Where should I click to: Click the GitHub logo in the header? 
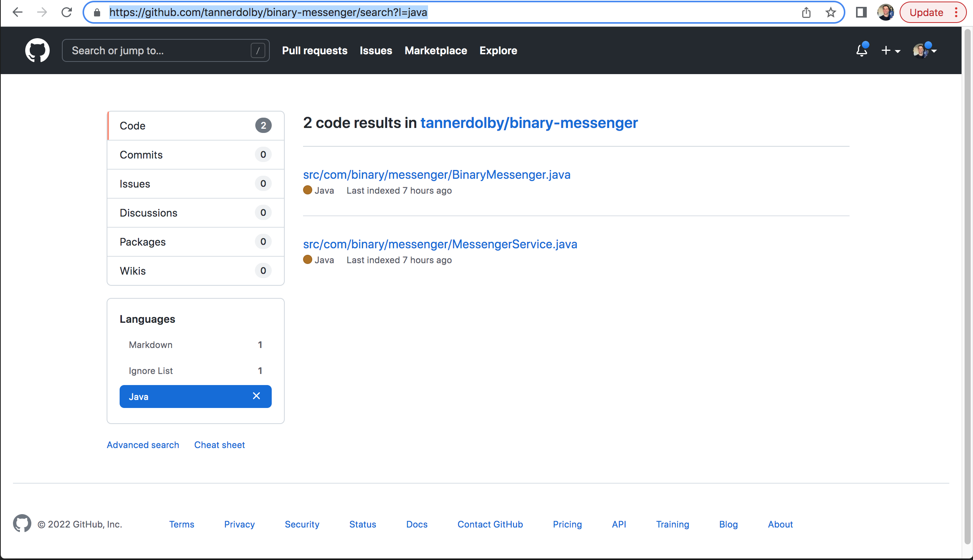37,50
